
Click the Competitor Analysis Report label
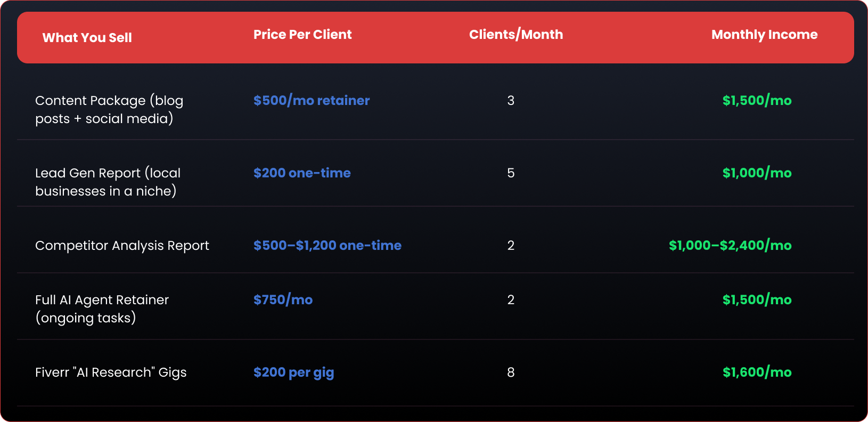pos(122,246)
